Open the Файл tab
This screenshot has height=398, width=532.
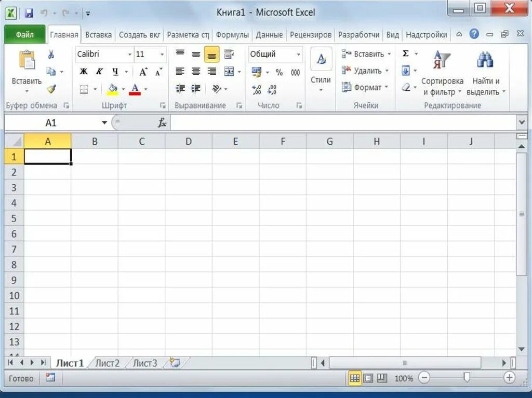pos(25,35)
